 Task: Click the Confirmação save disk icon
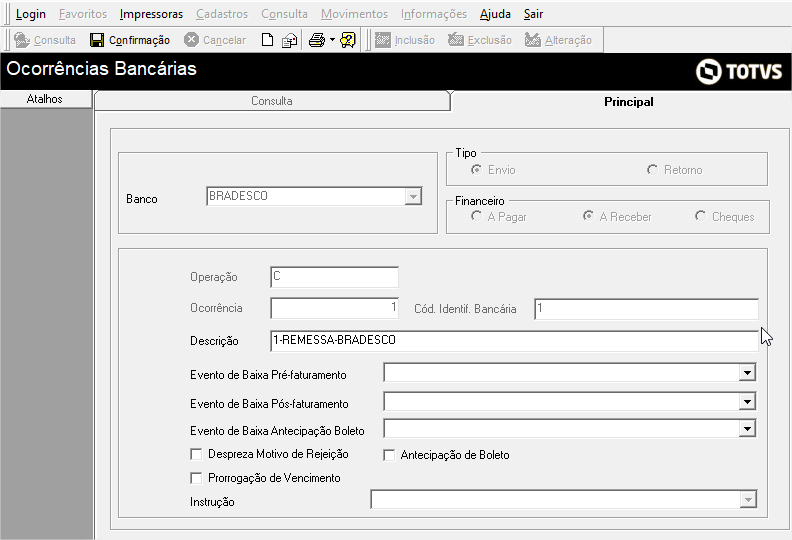click(x=96, y=40)
